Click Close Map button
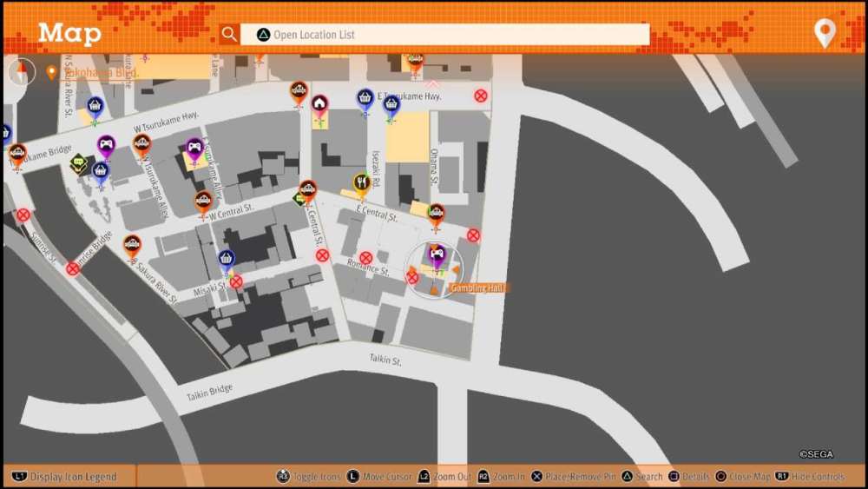868x489 pixels. [743, 477]
